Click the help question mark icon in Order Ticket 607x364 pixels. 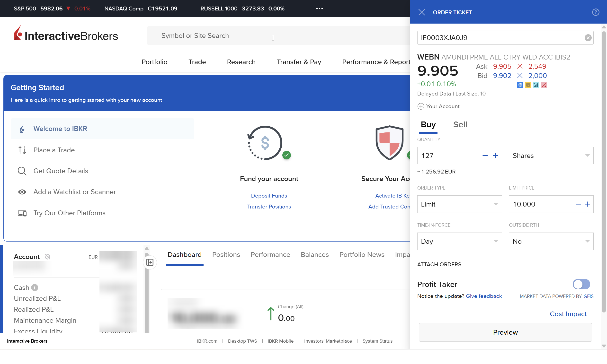pyautogui.click(x=596, y=12)
